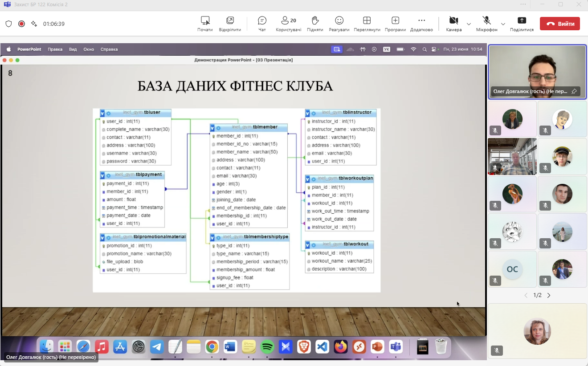Open reactions menu (Реагувати)
The height and width of the screenshot is (366, 588).
(339, 24)
